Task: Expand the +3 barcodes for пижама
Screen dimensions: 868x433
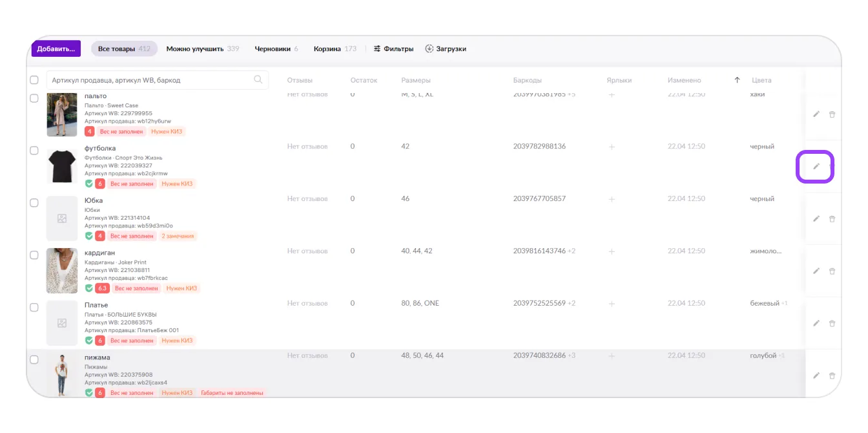Action: point(572,355)
